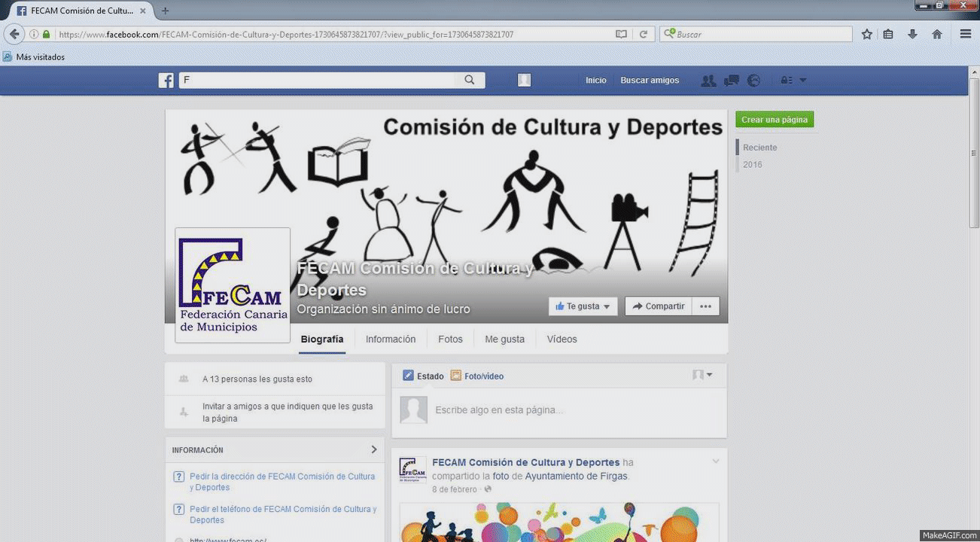The height and width of the screenshot is (542, 980).
Task: Click the FECAM avatar beside the post
Action: pos(413,470)
